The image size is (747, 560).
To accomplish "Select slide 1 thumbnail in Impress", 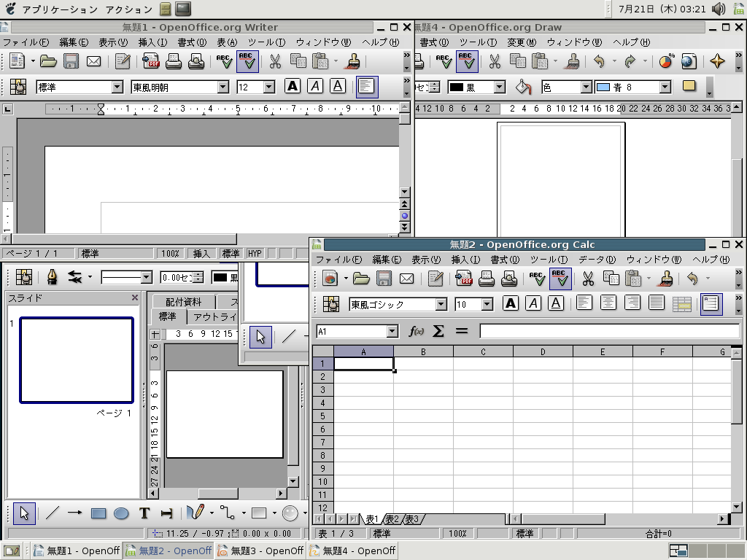I will pyautogui.click(x=77, y=360).
